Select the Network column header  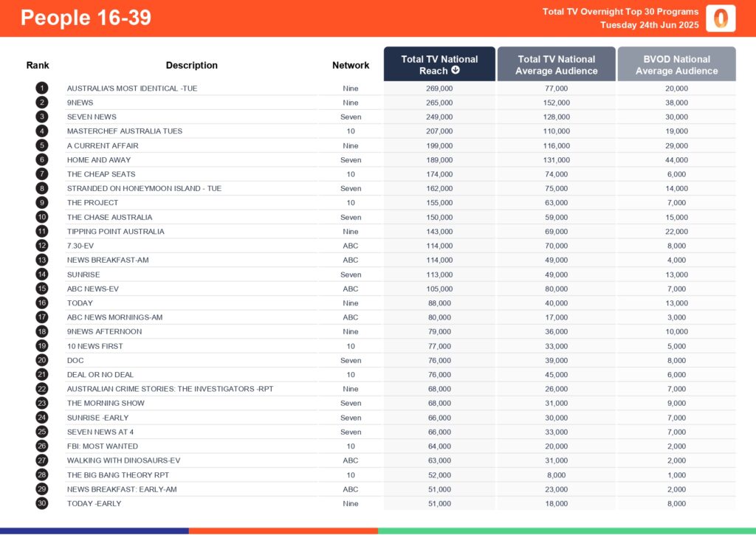tap(350, 65)
